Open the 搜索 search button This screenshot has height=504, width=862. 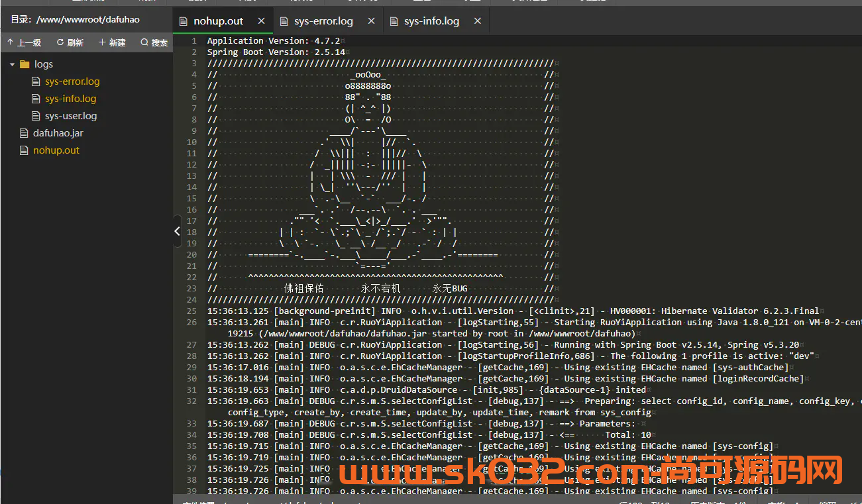point(154,42)
